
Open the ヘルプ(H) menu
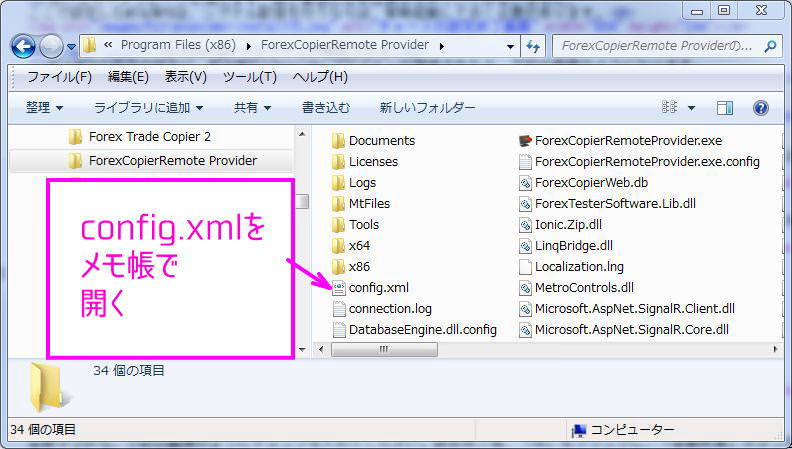[320, 77]
